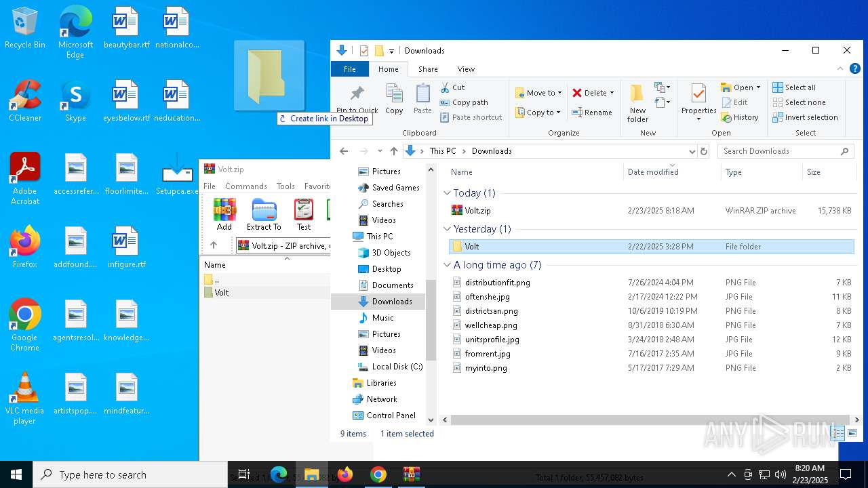This screenshot has height=488, width=868.
Task: Click WinRAR Test toolbar icon
Action: click(x=304, y=214)
